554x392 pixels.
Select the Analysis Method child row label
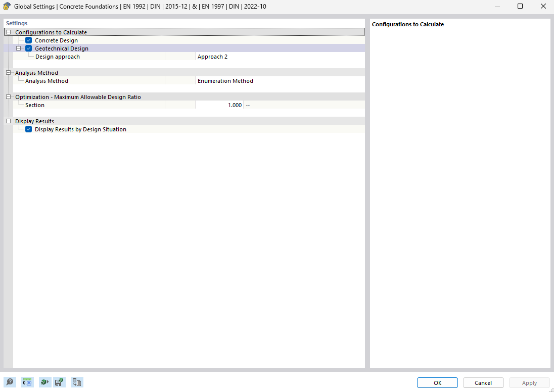47,81
